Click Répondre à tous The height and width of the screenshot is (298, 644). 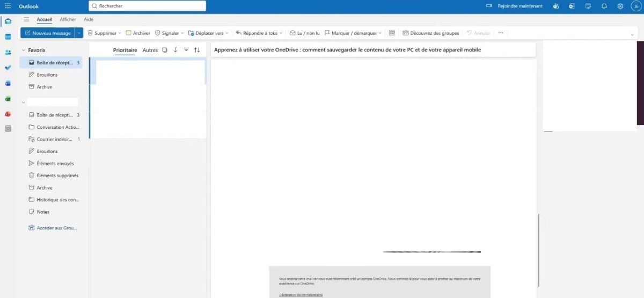coord(257,33)
